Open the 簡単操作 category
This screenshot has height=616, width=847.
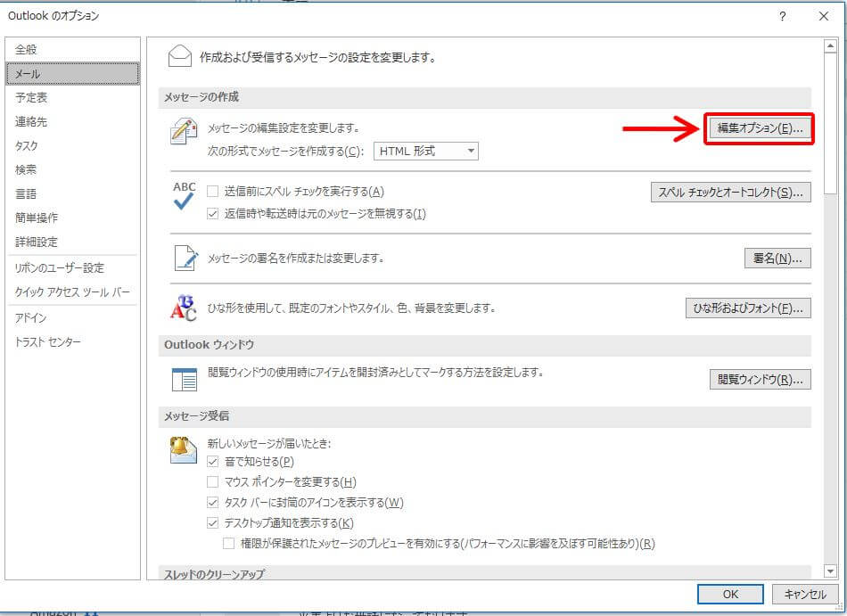(72, 218)
